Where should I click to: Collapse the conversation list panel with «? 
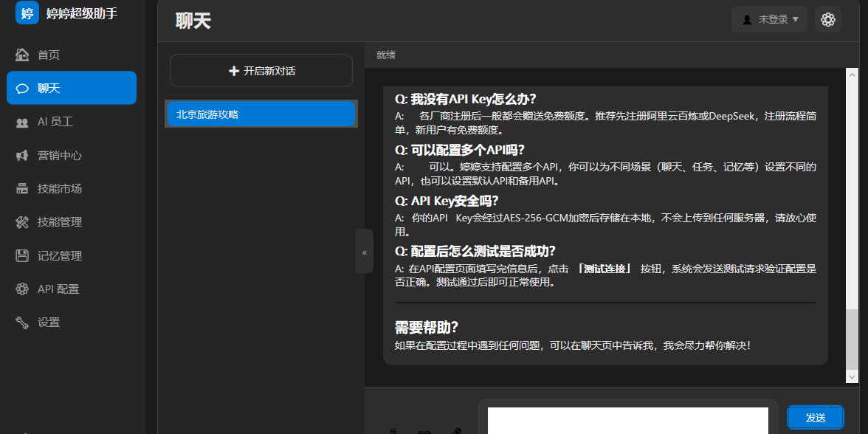(365, 251)
